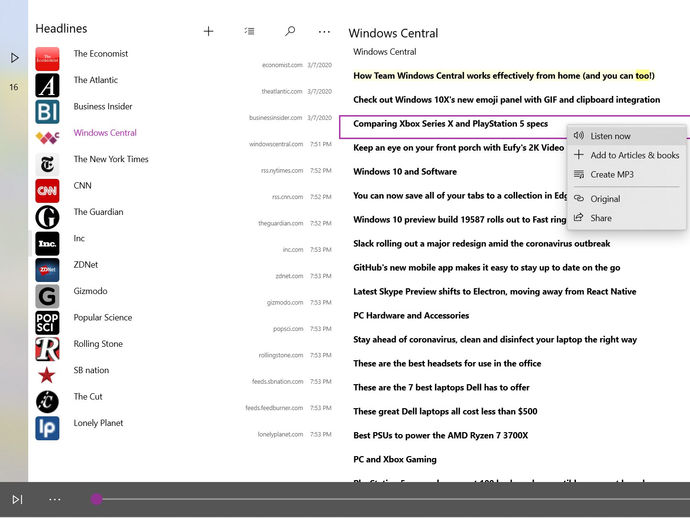
Task: Click 'Windows 10 and Software' section heading
Action: click(405, 172)
